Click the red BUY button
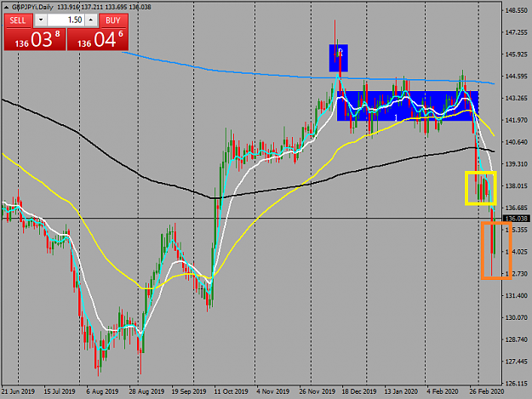The height and width of the screenshot is (399, 532). point(113,20)
